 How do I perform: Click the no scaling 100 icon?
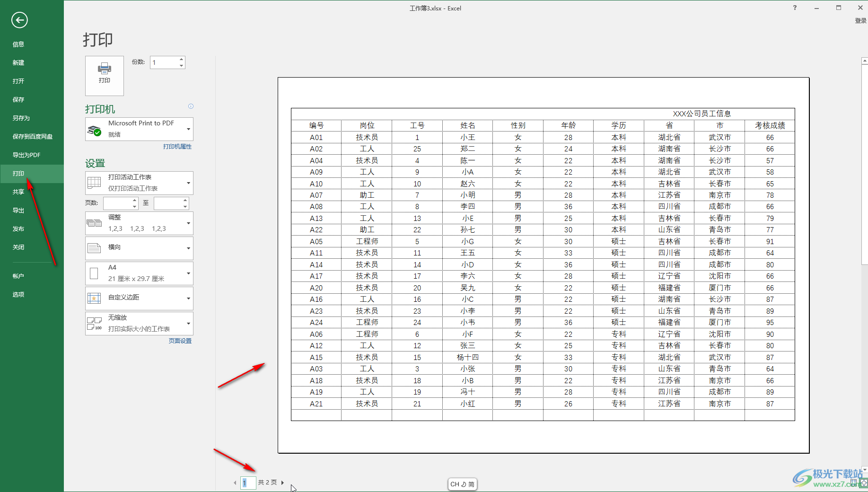point(94,324)
